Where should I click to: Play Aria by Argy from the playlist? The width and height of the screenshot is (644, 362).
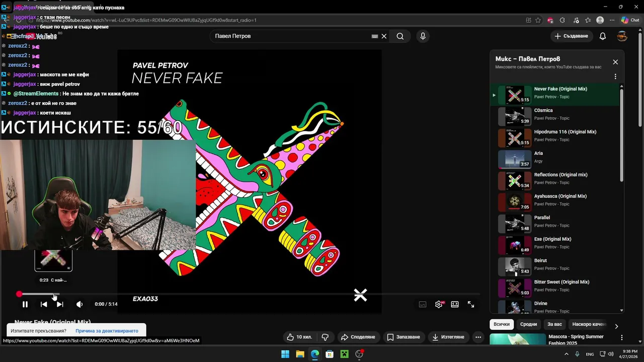(555, 159)
